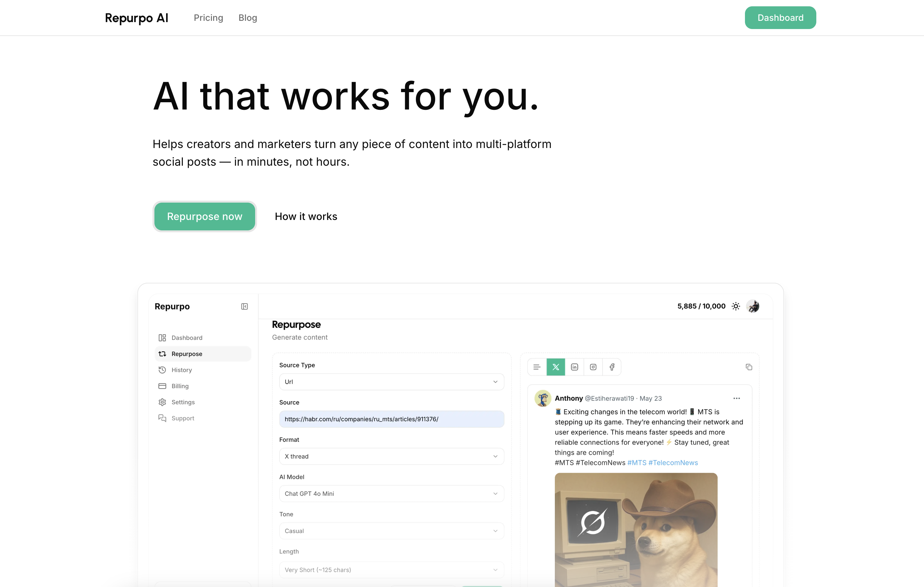Copy generated content with copy icon
This screenshot has width=924, height=587.
pyautogui.click(x=749, y=367)
